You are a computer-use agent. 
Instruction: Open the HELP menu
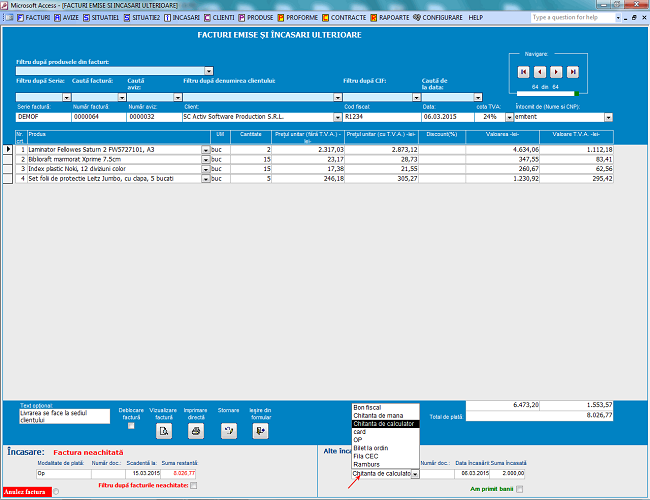pos(475,17)
